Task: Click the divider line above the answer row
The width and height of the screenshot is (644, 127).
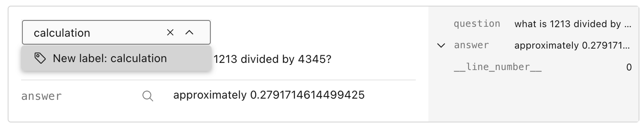Action: point(218,80)
